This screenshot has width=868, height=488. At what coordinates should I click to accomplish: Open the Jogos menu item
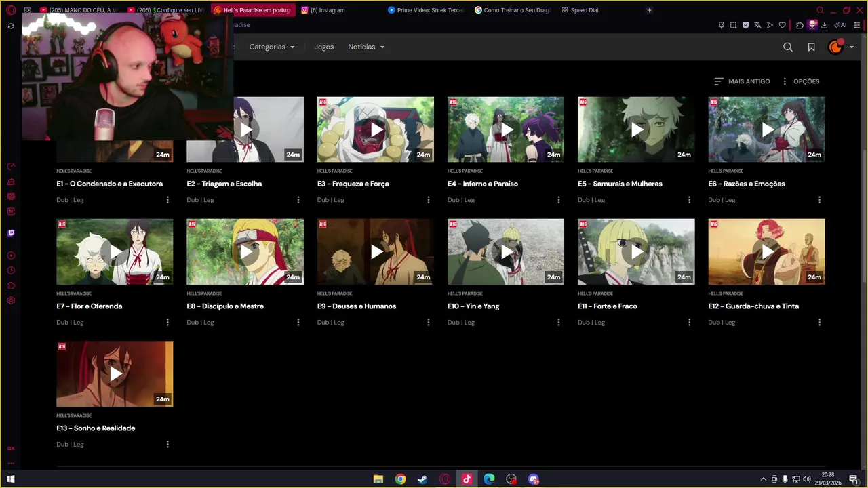point(323,47)
